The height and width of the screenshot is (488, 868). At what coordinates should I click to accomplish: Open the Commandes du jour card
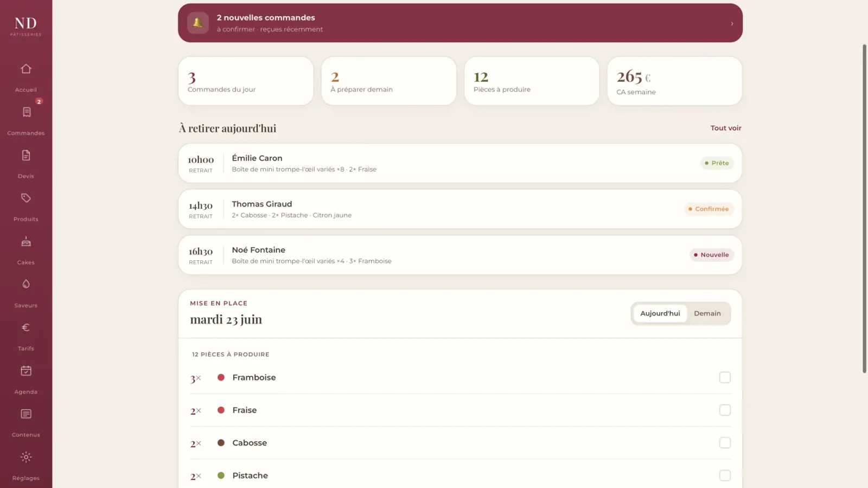246,81
